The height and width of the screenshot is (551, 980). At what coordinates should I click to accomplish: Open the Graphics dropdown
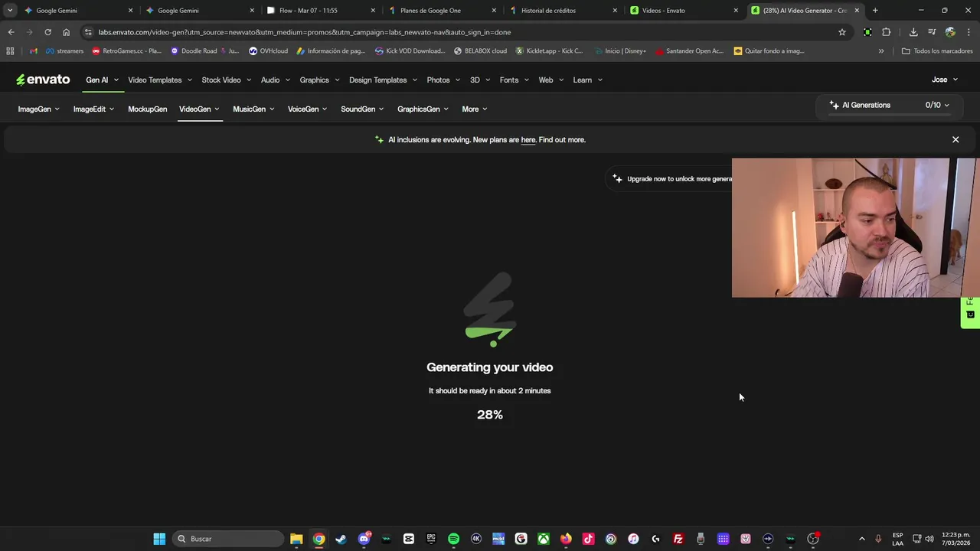coord(319,80)
